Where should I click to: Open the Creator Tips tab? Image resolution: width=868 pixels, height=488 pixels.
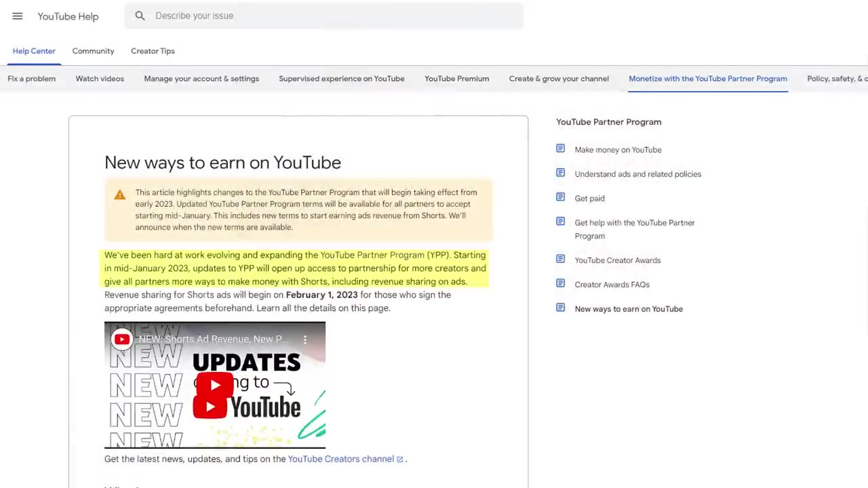(x=153, y=51)
